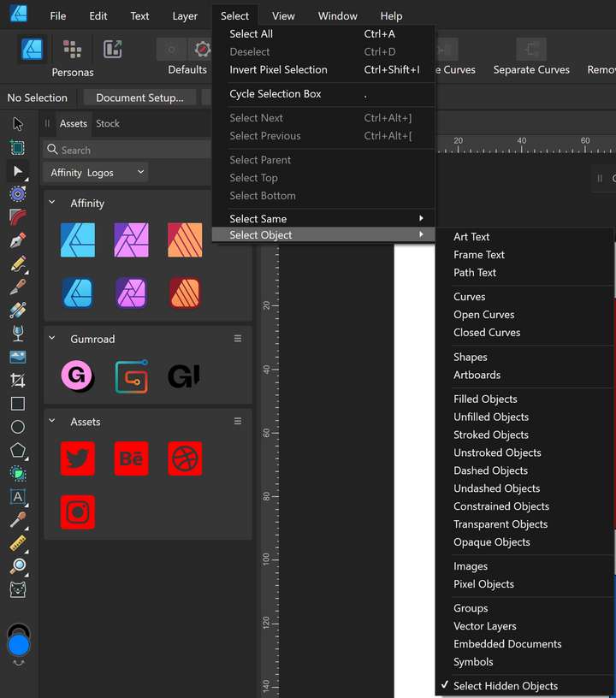The height and width of the screenshot is (698, 616).
Task: Select the Measure ruler tool
Action: (18, 543)
